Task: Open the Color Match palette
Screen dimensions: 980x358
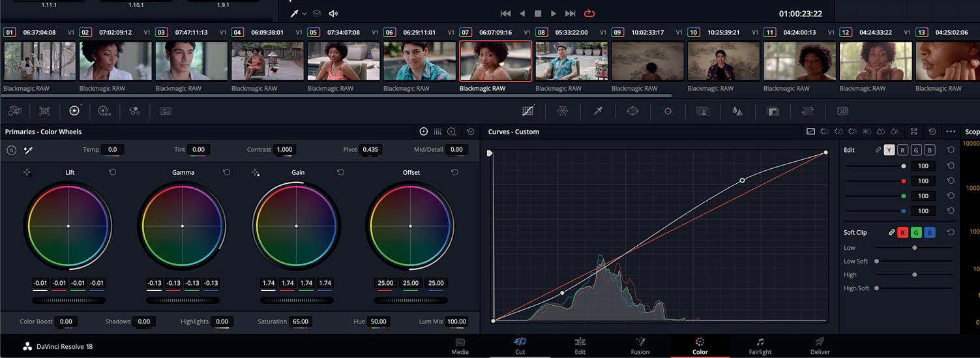Action: 44,111
